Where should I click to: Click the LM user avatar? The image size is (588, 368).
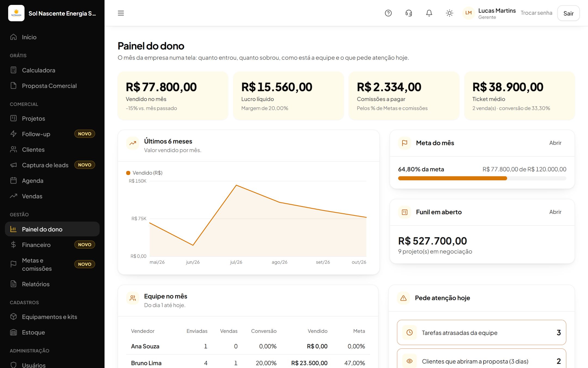[468, 13]
